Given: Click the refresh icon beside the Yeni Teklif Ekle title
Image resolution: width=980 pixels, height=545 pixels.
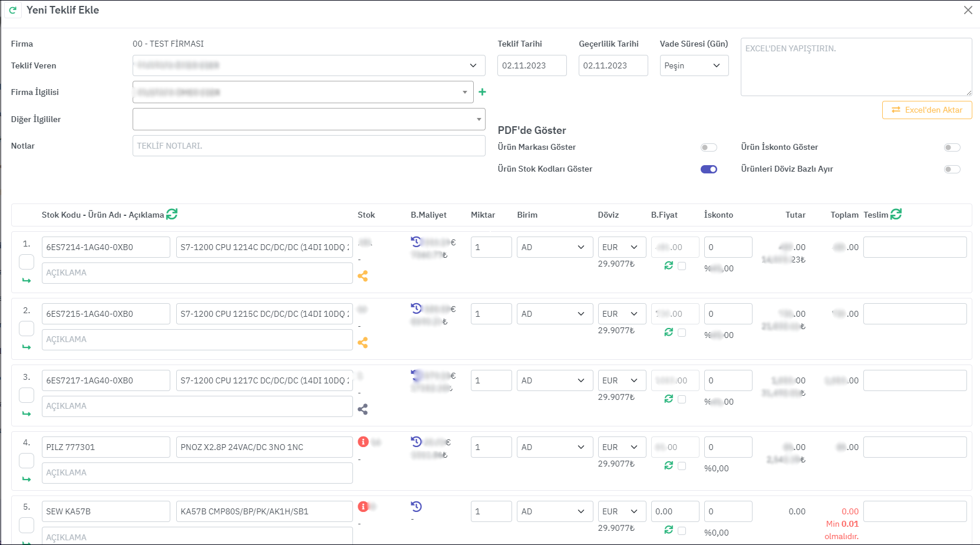Looking at the screenshot, I should pos(12,10).
